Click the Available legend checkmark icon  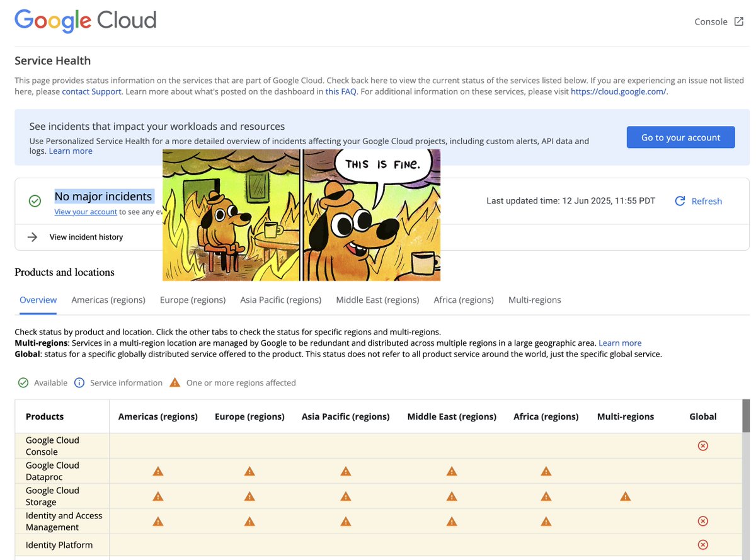coord(23,382)
